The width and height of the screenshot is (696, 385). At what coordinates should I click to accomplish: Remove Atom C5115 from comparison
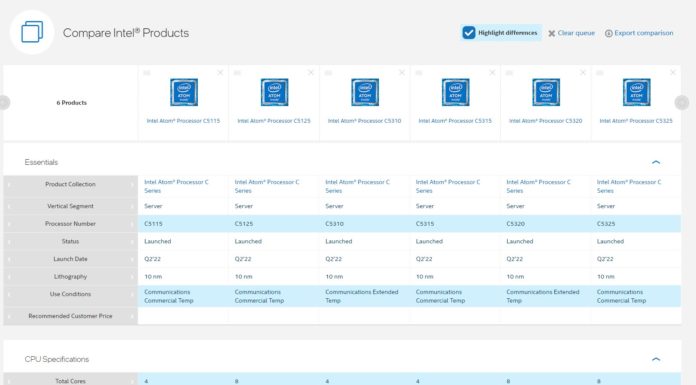[x=220, y=72]
